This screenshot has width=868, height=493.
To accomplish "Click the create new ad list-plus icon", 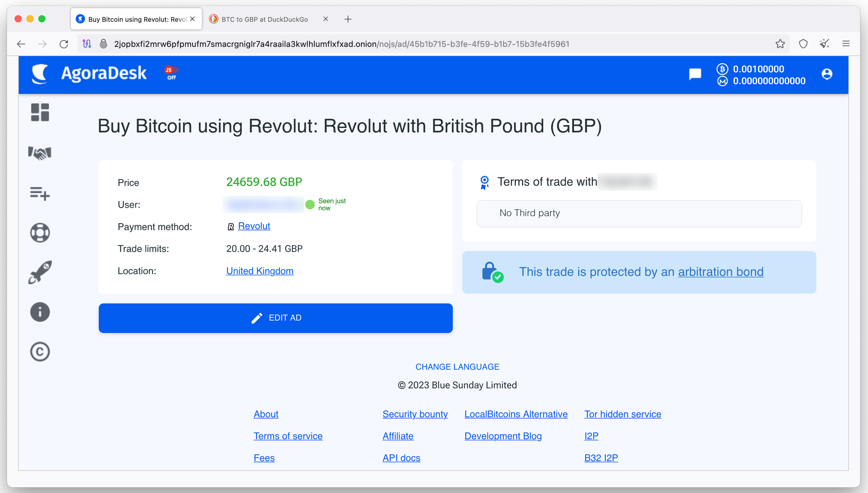I will pos(40,193).
